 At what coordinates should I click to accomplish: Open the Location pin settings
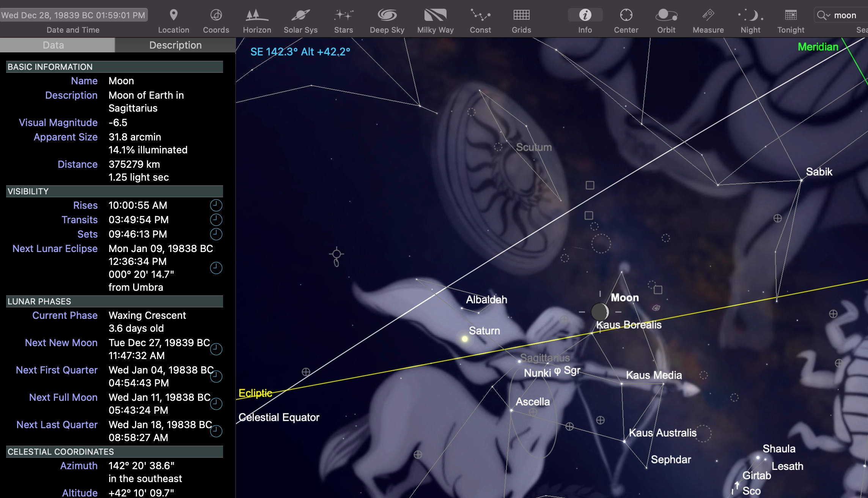click(x=173, y=16)
